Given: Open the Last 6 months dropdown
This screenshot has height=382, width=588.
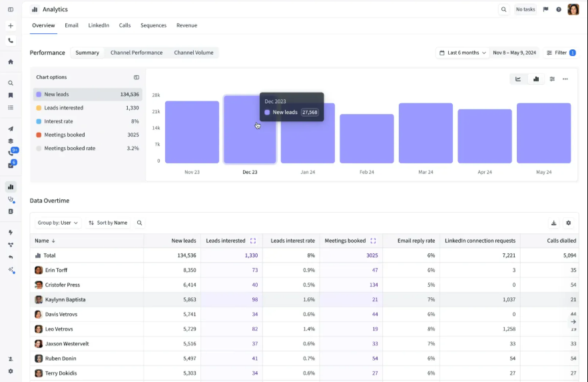Looking at the screenshot, I should pos(463,53).
